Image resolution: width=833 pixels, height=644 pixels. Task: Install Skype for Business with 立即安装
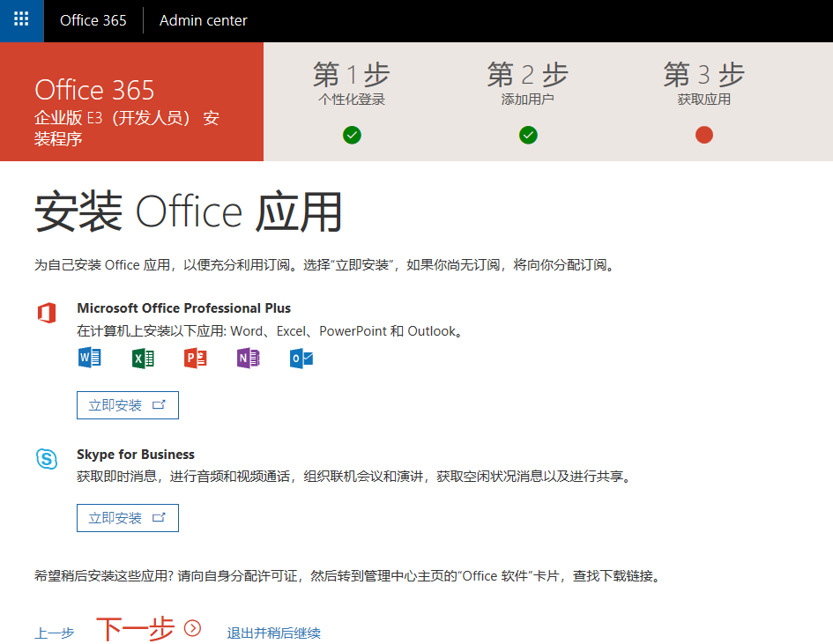tap(128, 518)
